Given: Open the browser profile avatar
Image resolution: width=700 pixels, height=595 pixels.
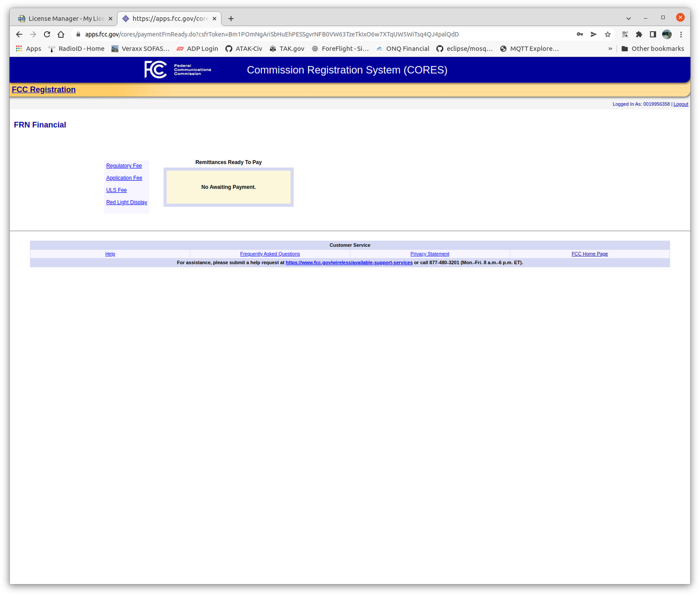Looking at the screenshot, I should pyautogui.click(x=666, y=34).
